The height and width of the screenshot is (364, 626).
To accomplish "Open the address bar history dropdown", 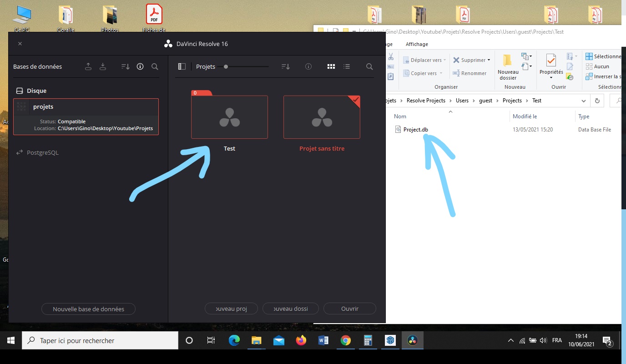I will (583, 101).
